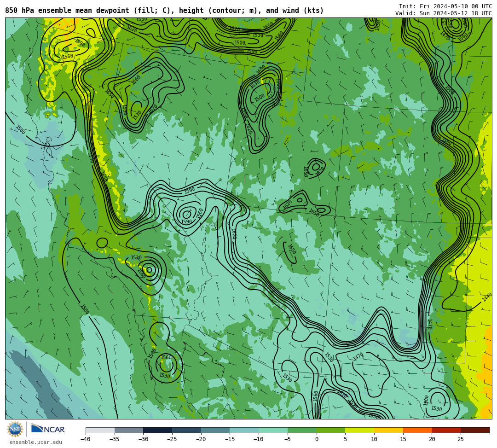Click the -20 colorbar tick label

point(201,439)
